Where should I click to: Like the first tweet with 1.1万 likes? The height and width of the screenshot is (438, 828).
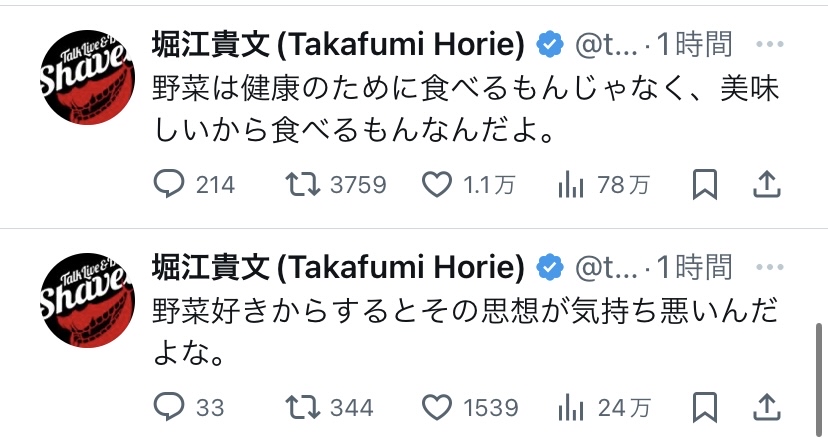437,184
